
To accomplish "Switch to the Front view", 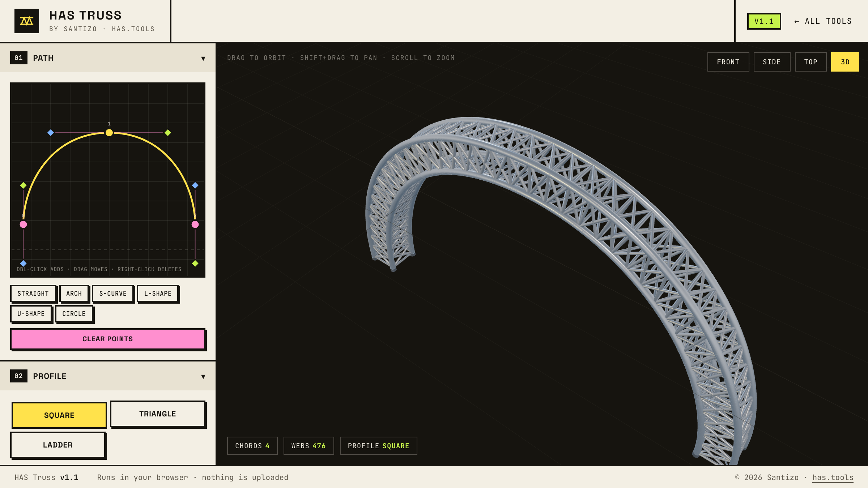I will point(728,62).
